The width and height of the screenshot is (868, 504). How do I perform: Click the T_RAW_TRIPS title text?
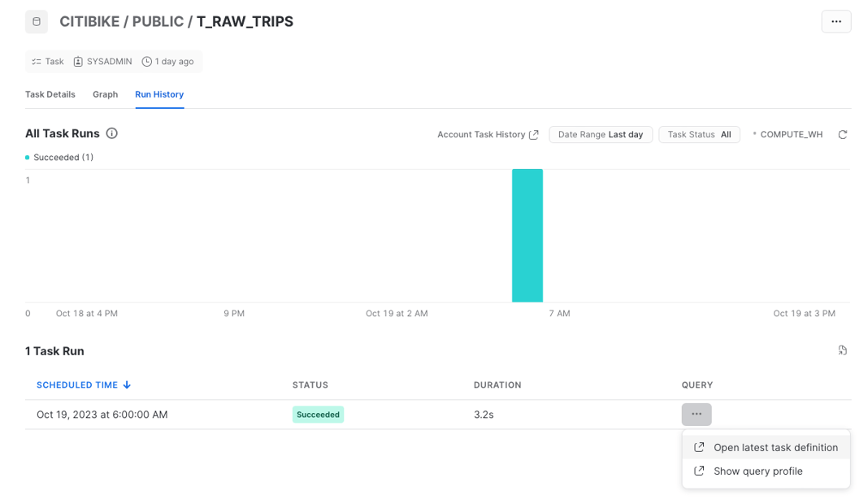point(245,22)
